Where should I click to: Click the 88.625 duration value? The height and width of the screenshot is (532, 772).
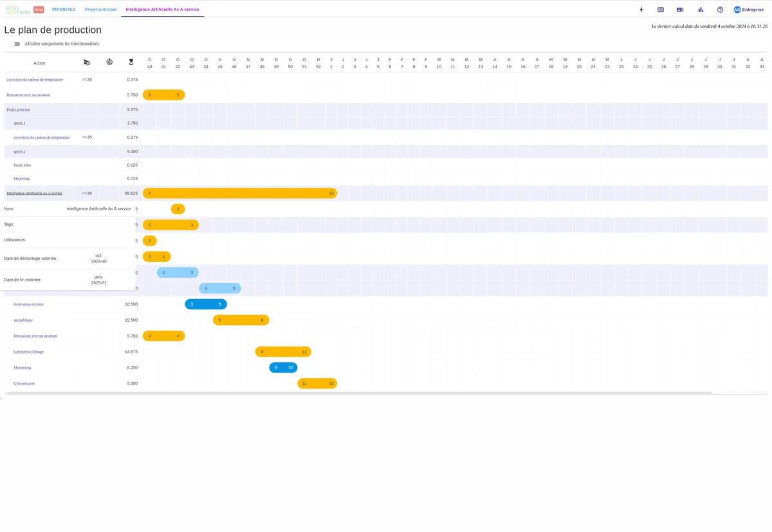(x=131, y=193)
